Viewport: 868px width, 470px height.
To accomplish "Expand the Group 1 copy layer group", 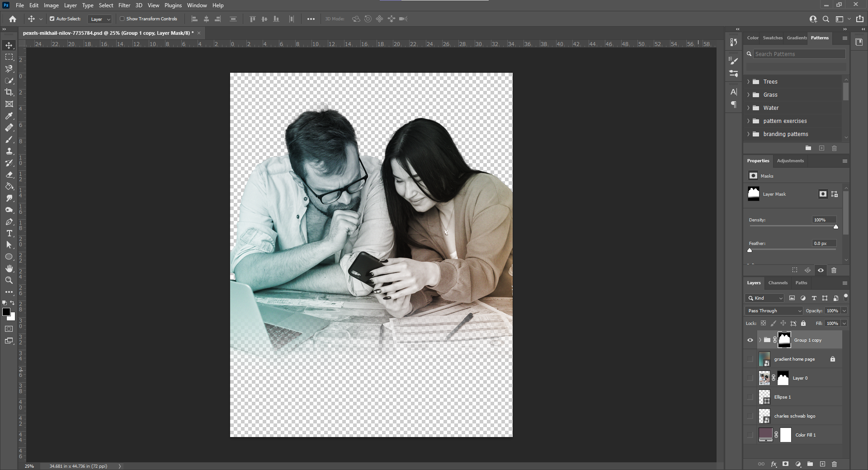I will [x=760, y=340].
